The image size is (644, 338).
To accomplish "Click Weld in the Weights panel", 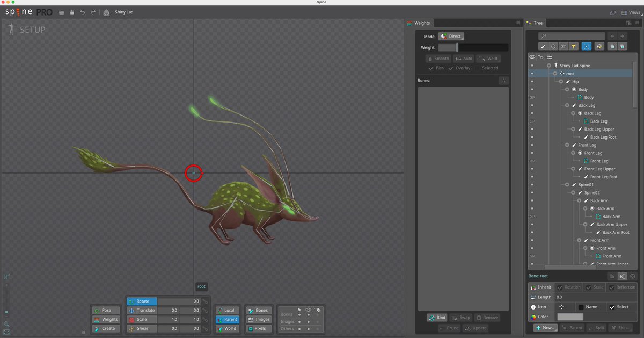I will coord(489,58).
